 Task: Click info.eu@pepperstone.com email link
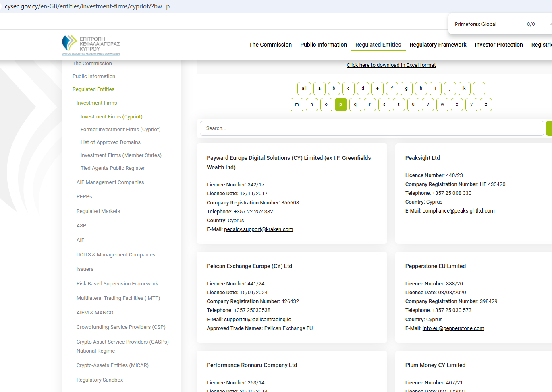453,328
